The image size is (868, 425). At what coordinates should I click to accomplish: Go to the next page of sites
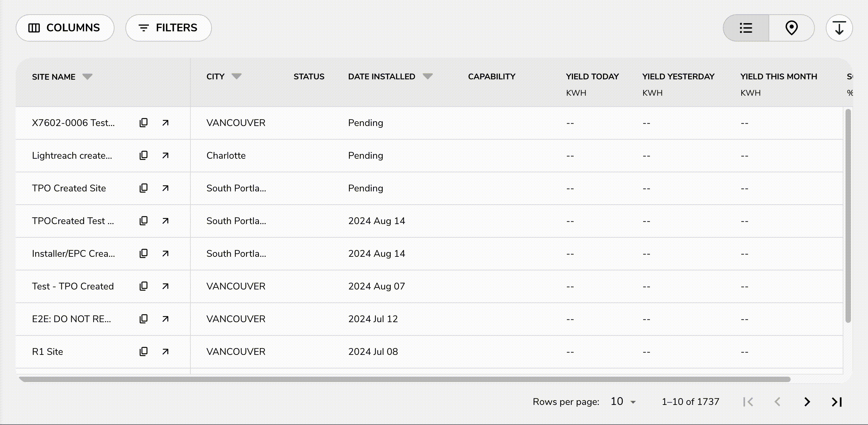tap(807, 402)
